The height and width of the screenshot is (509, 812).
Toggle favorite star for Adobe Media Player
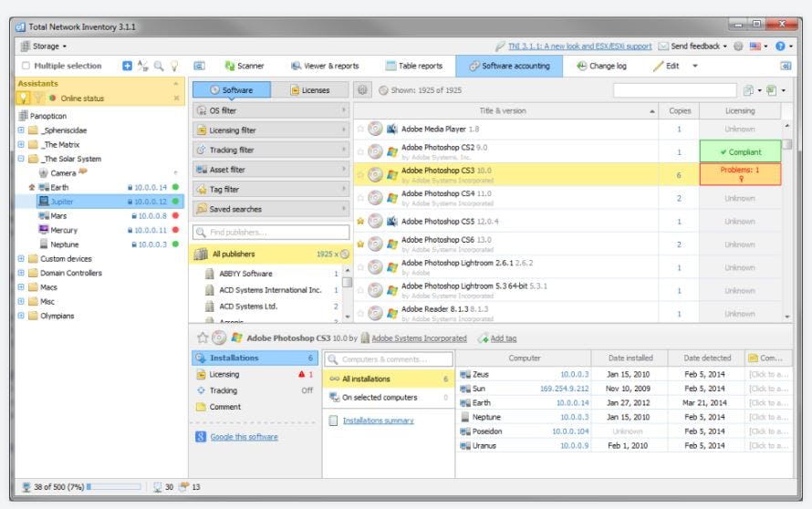coord(360,129)
